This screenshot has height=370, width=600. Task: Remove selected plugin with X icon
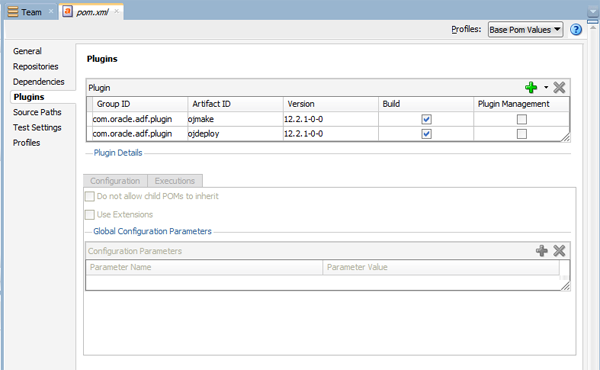click(559, 88)
